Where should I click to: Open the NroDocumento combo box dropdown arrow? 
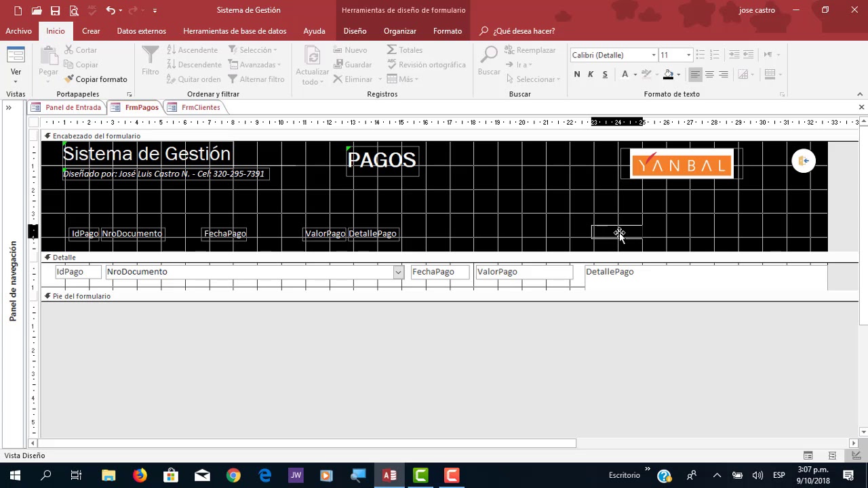[398, 272]
